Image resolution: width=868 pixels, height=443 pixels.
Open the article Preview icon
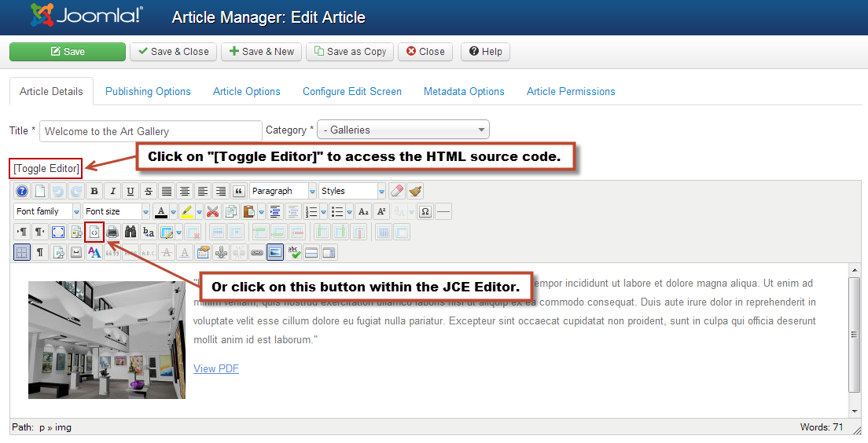tap(76, 232)
